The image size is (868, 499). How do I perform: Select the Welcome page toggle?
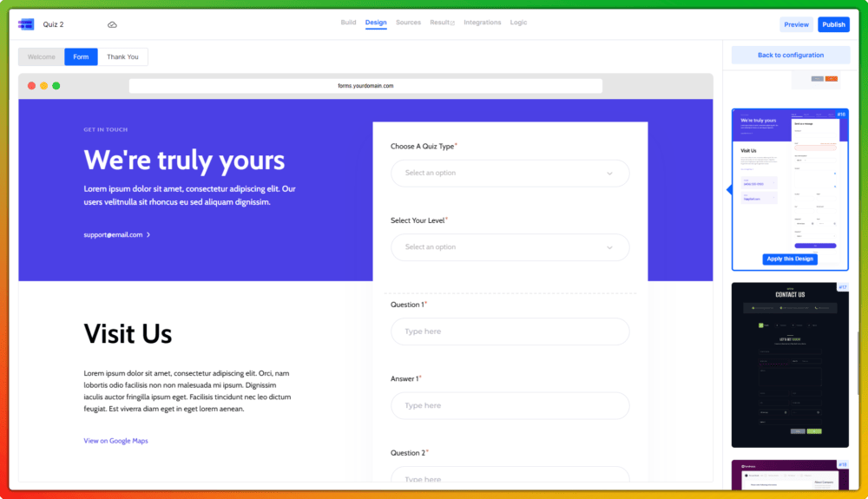41,57
